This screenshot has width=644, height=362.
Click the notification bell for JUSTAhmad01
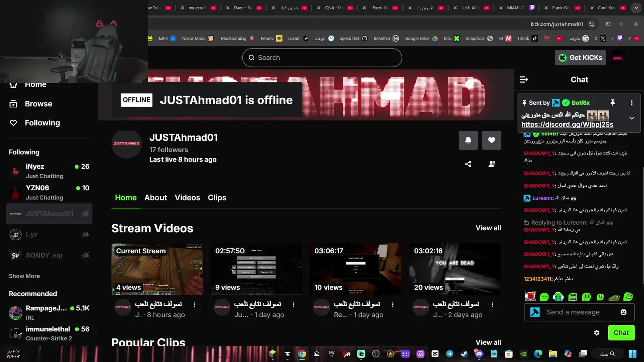[x=468, y=140]
